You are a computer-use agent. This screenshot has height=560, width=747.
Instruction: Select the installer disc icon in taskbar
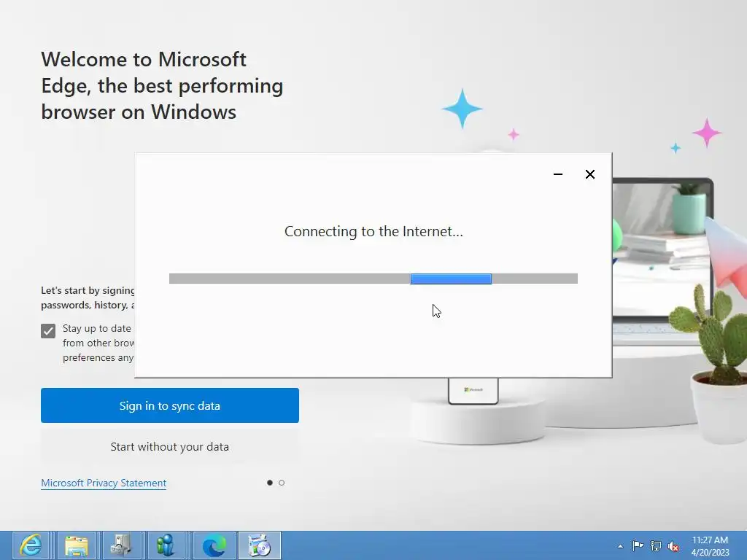point(260,545)
